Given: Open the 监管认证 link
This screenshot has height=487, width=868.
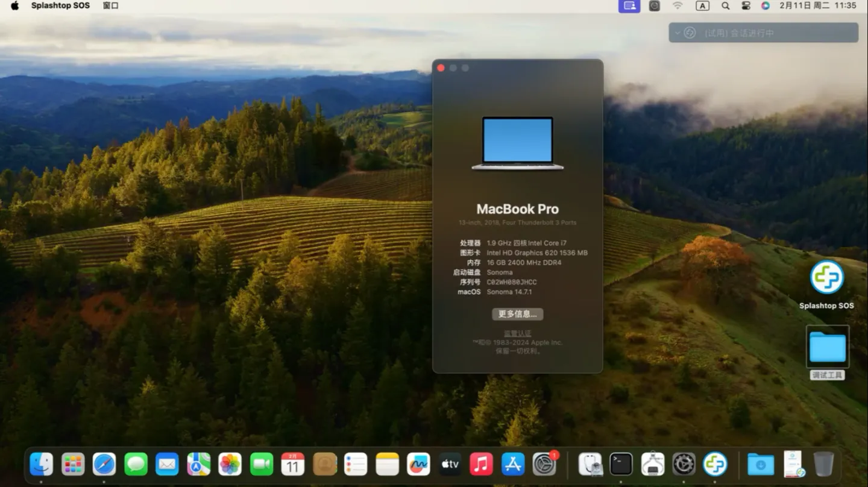Looking at the screenshot, I should click(x=517, y=333).
